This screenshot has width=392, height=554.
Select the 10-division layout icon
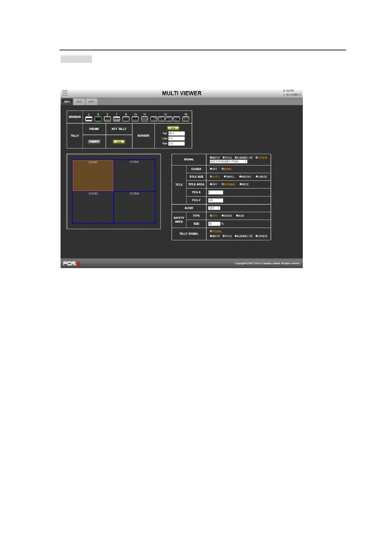coord(135,119)
